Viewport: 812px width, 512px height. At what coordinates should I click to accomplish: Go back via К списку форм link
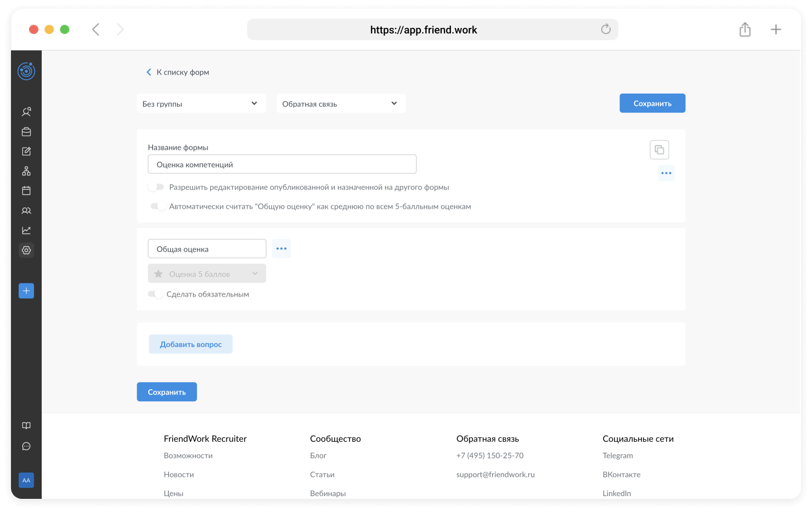pos(178,72)
